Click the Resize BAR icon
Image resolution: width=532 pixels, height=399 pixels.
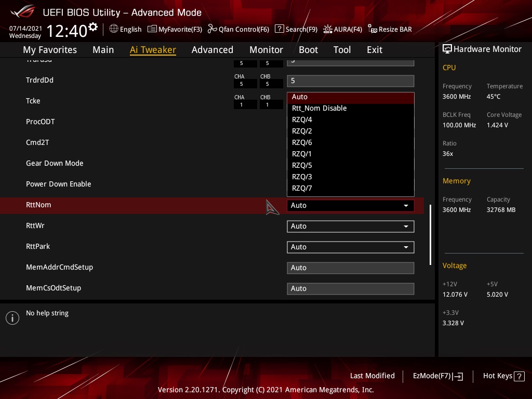tap(372, 29)
